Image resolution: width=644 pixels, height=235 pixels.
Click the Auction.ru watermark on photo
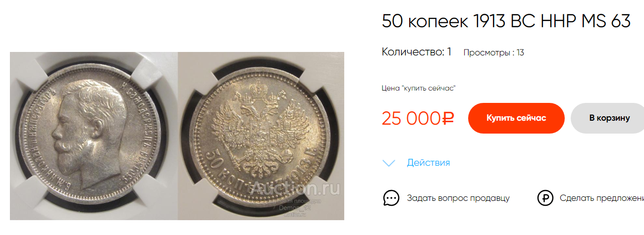pyautogui.click(x=295, y=188)
